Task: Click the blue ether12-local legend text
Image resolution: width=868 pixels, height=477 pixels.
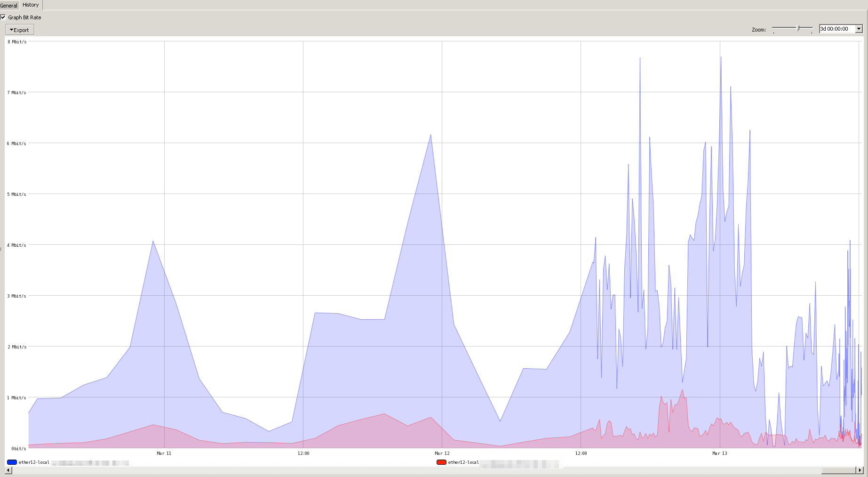Action: (34, 462)
